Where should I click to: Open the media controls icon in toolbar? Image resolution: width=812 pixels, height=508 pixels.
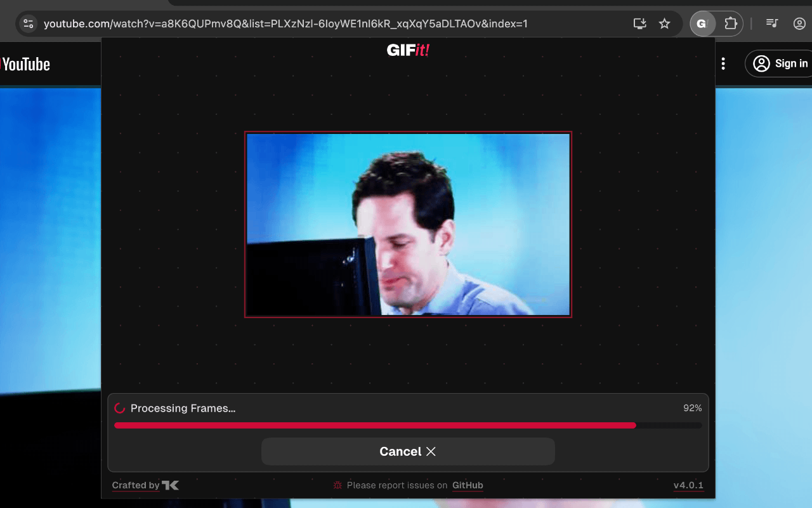(x=772, y=24)
